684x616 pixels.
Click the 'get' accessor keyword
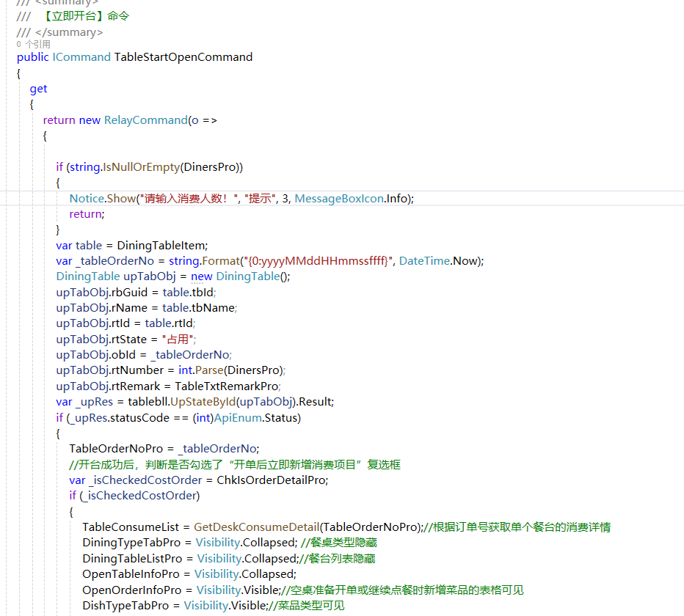coord(38,89)
